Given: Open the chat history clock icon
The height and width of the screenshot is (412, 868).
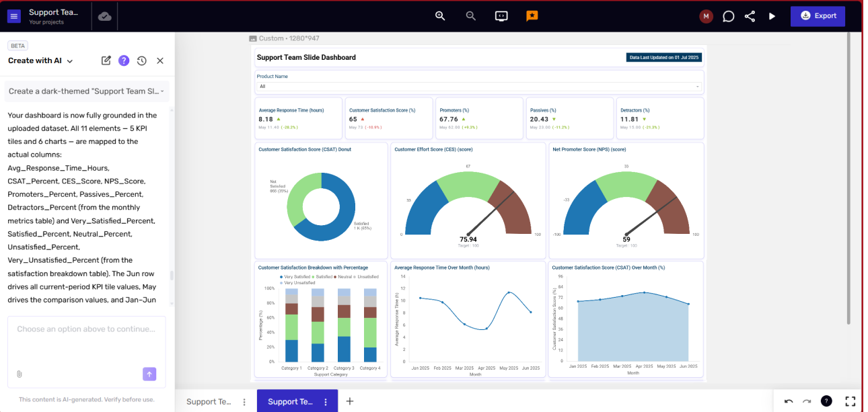Looking at the screenshot, I should [x=142, y=60].
